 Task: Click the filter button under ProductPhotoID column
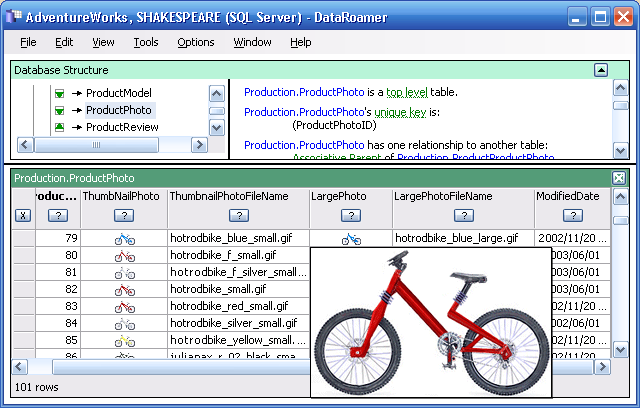(x=58, y=215)
